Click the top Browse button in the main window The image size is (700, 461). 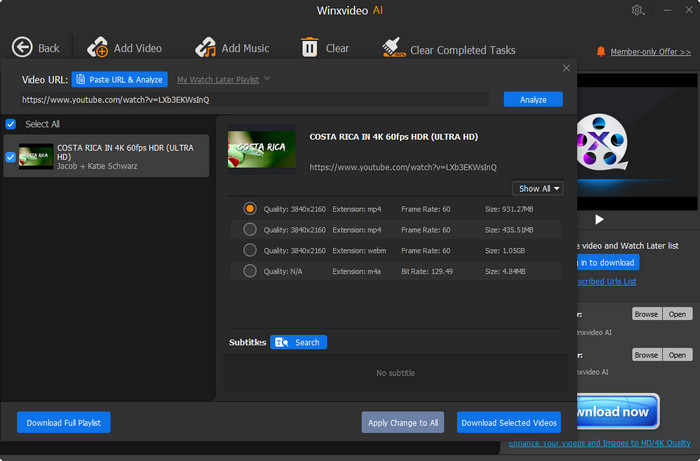[x=646, y=314]
